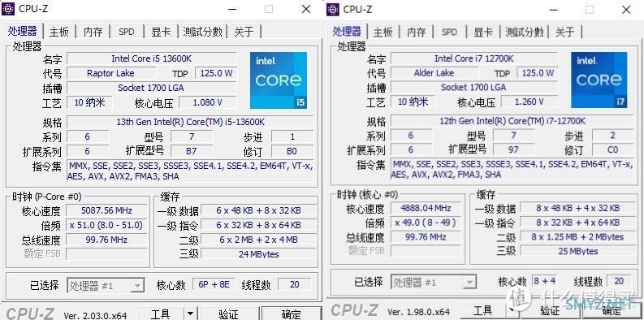Click the 24 MBytes L3 cache value
644x320 pixels.
coord(259,254)
